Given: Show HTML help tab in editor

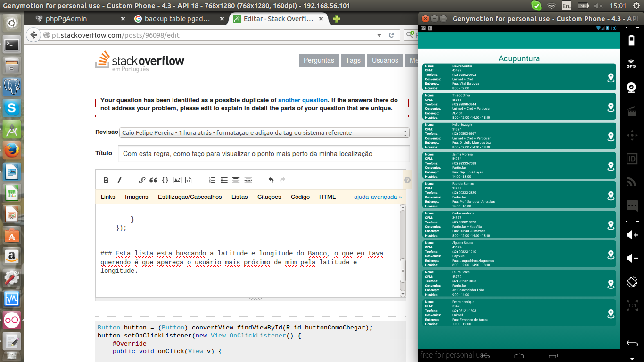Looking at the screenshot, I should (x=328, y=197).
